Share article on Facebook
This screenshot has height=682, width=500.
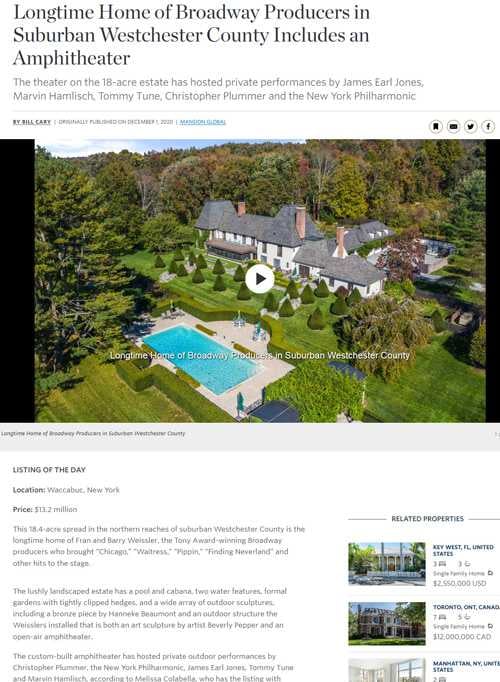point(488,127)
